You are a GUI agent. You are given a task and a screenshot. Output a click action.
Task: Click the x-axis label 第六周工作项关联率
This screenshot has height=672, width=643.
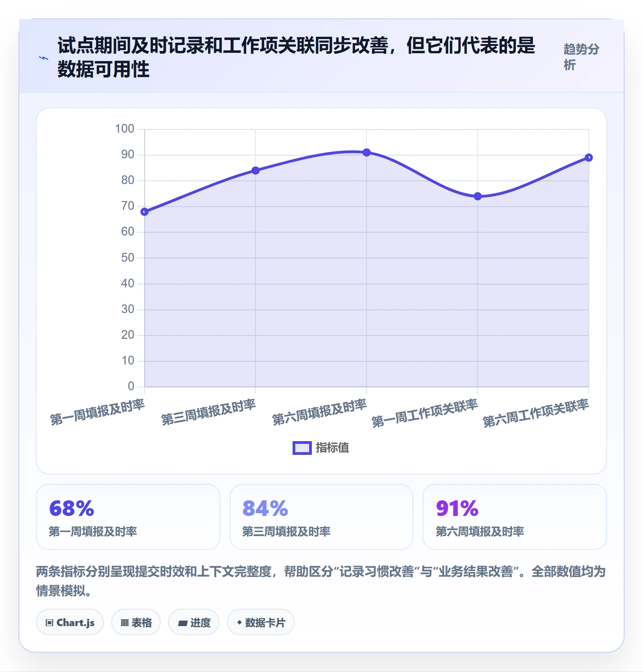click(x=536, y=414)
